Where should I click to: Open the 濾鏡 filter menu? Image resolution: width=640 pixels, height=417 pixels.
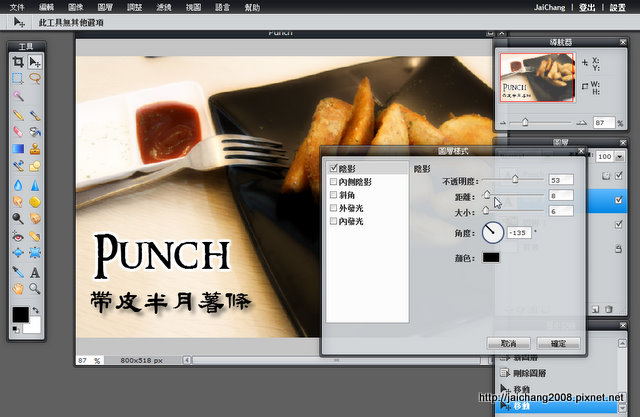tap(164, 7)
